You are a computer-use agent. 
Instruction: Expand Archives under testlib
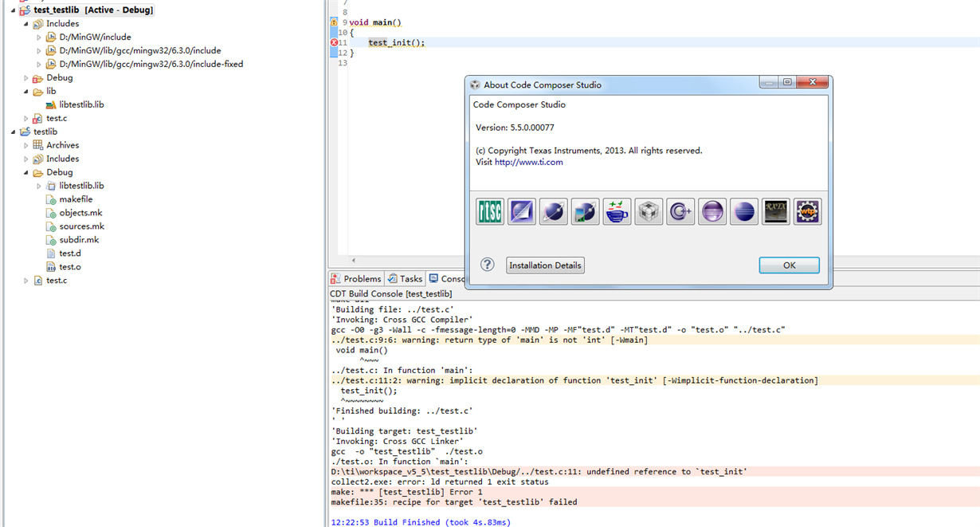(x=26, y=146)
